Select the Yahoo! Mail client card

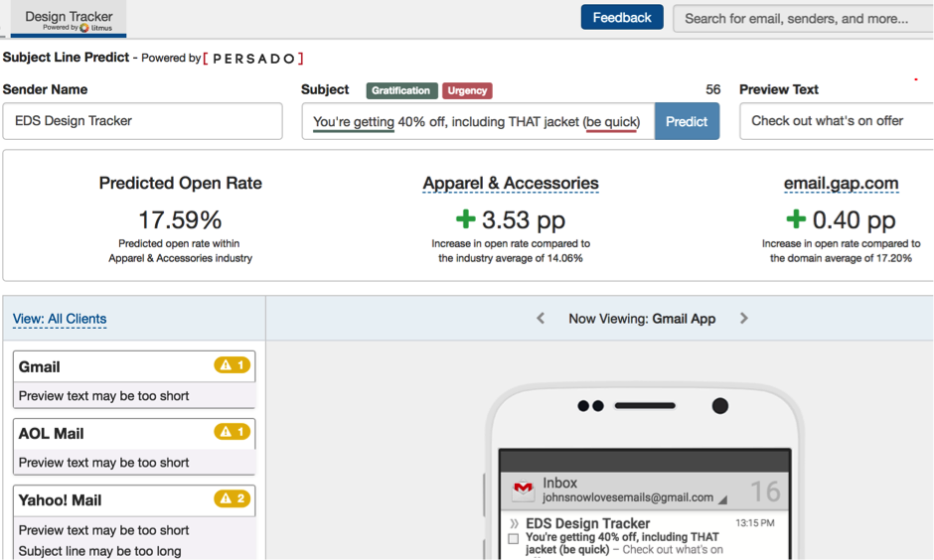tap(134, 522)
